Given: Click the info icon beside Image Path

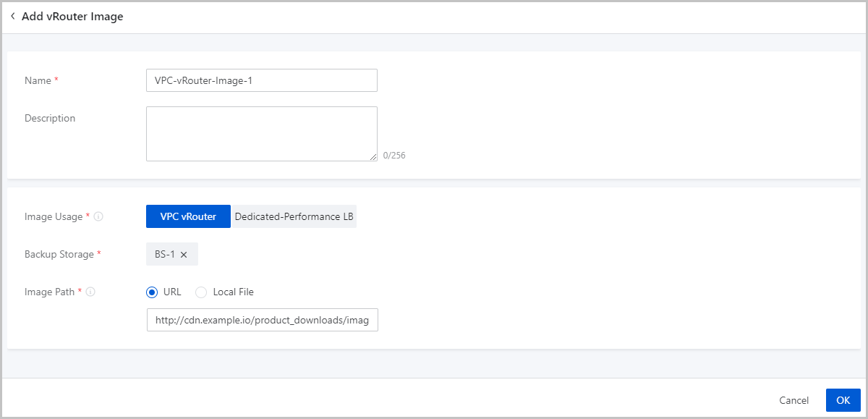Looking at the screenshot, I should click(90, 292).
